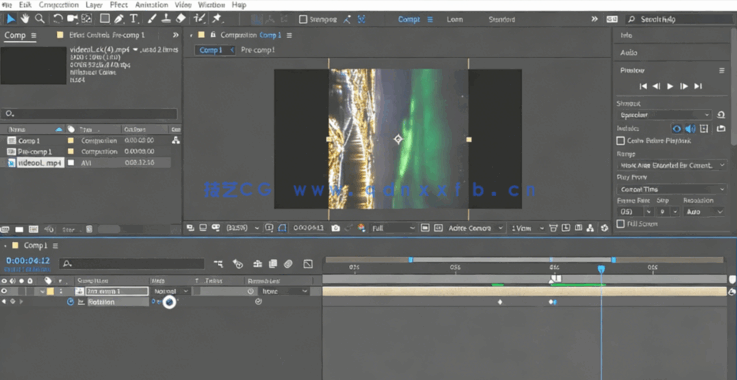737x380 pixels.
Task: Toggle the Rotation stopwatch
Action: pyautogui.click(x=71, y=302)
